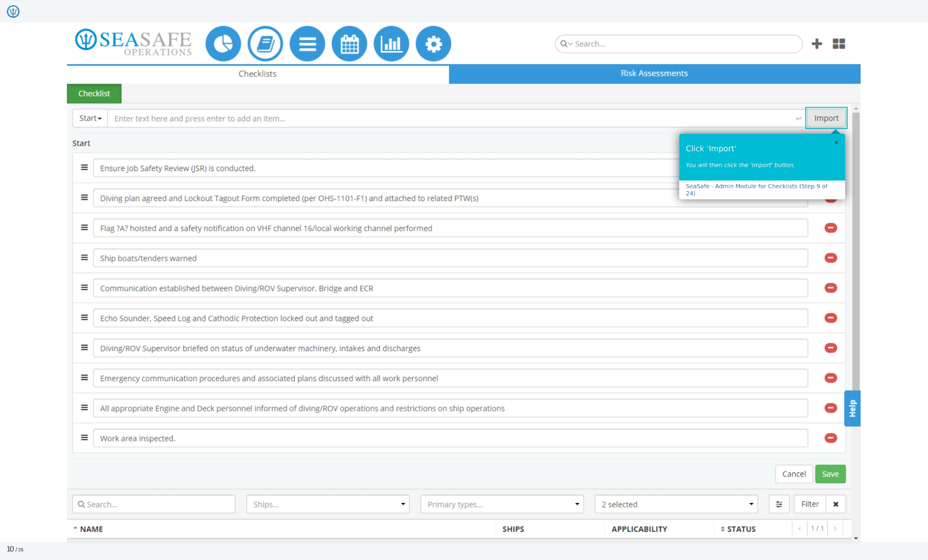Click the plus add icon near search
The height and width of the screenshot is (560, 928).
pyautogui.click(x=816, y=44)
